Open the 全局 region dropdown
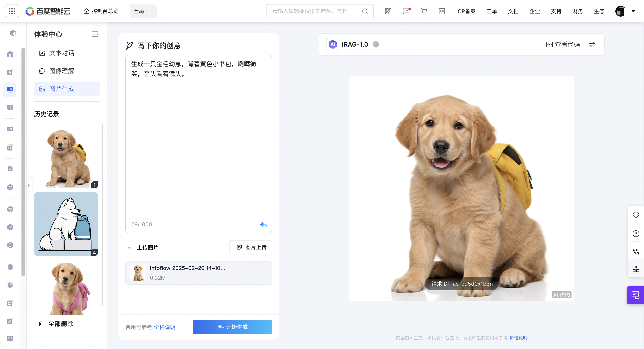644x349 pixels. point(143,11)
